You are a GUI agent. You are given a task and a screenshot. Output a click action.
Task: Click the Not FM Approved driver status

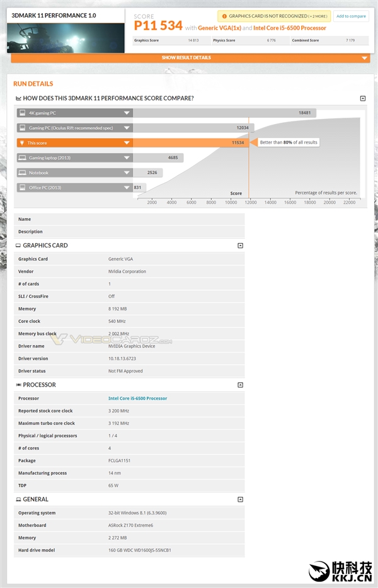point(125,371)
